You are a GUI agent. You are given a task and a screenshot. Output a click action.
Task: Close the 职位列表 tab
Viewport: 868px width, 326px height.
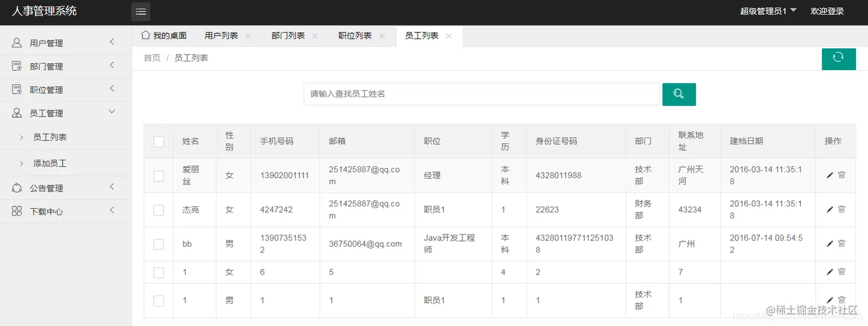[382, 36]
